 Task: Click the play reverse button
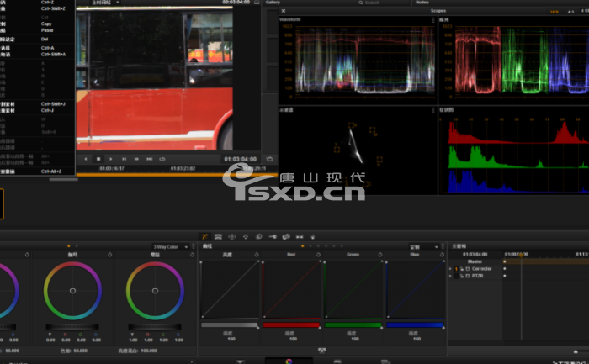click(86, 159)
